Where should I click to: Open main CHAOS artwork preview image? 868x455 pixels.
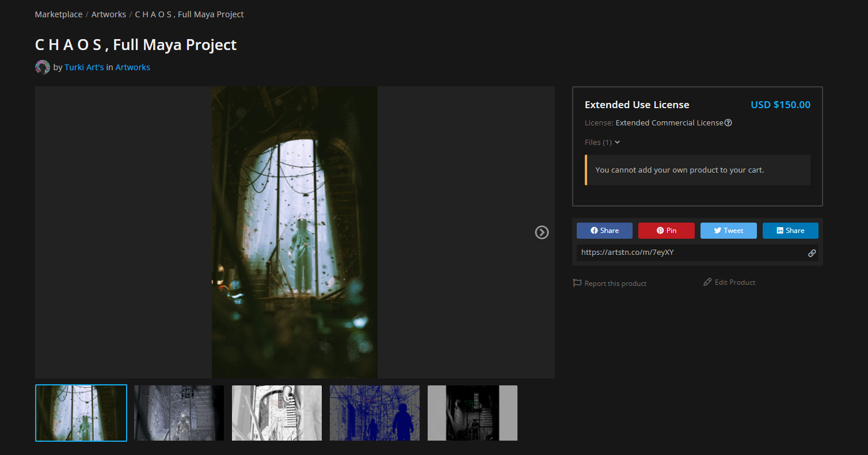295,232
